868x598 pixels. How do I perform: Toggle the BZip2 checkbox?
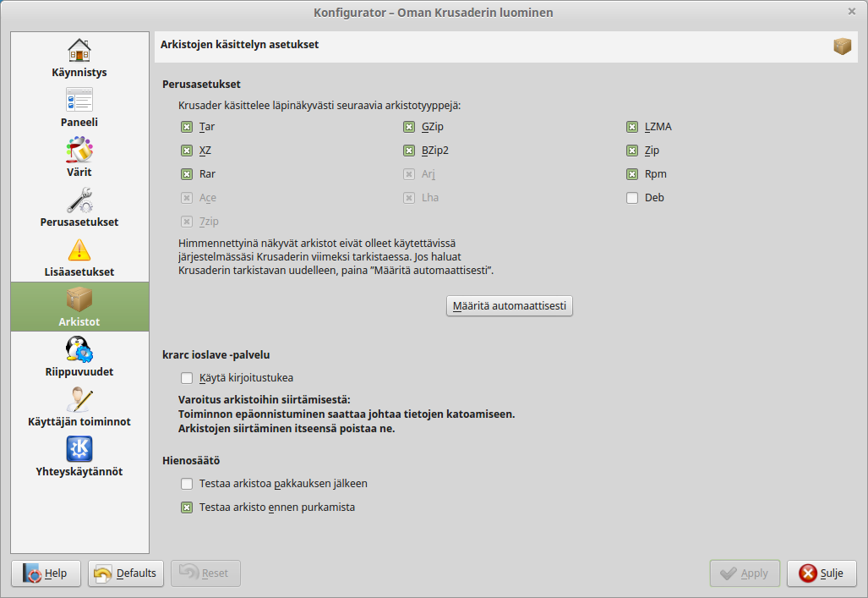[409, 151]
